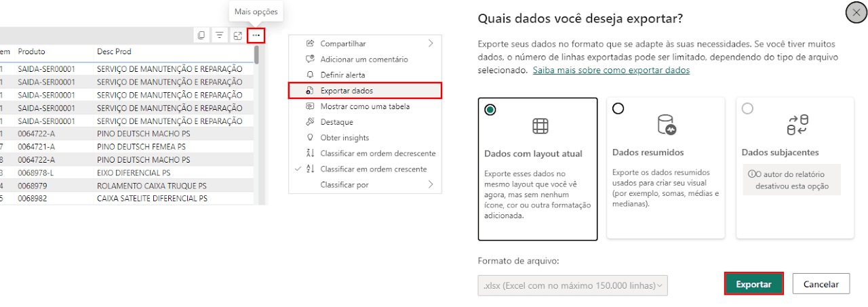
Task: Expand the Compartilhar submenu arrow
Action: (431, 43)
